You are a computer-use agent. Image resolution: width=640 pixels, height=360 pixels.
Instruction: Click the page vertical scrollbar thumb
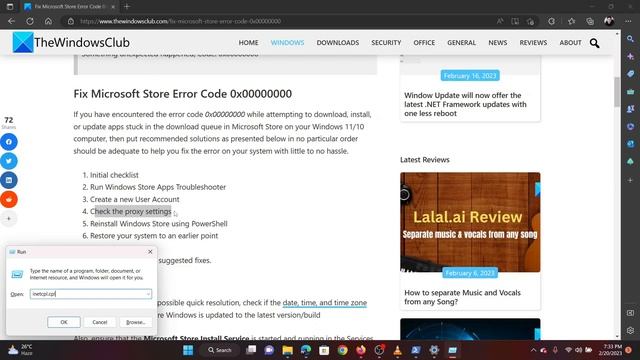coord(617,92)
